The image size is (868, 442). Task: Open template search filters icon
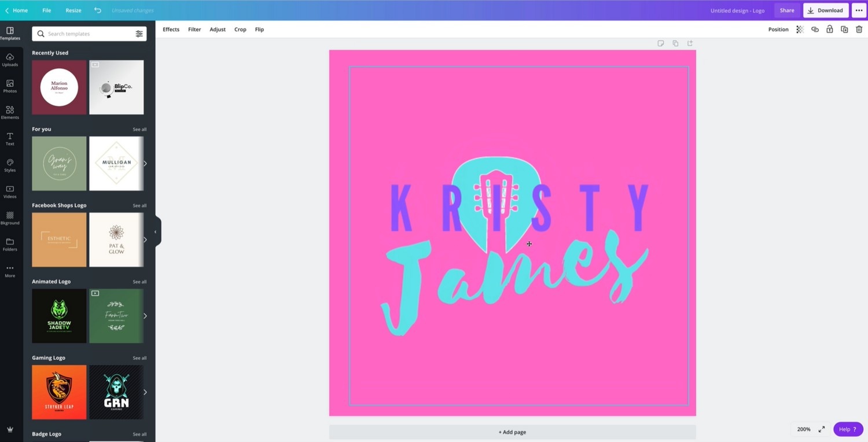(x=139, y=34)
